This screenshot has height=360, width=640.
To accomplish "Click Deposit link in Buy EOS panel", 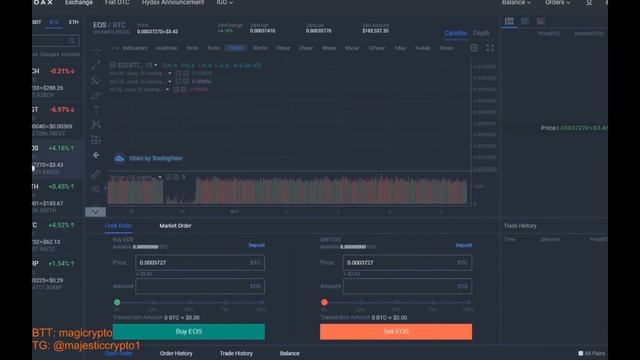I will [257, 245].
